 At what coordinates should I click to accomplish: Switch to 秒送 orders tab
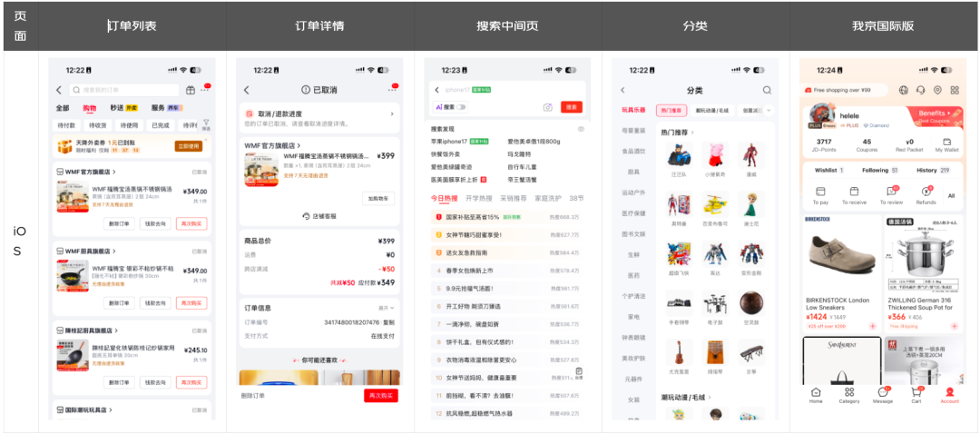click(x=123, y=108)
